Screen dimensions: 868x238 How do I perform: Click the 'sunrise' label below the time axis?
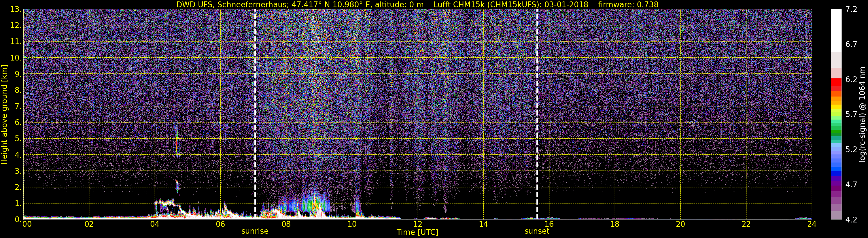tap(255, 231)
